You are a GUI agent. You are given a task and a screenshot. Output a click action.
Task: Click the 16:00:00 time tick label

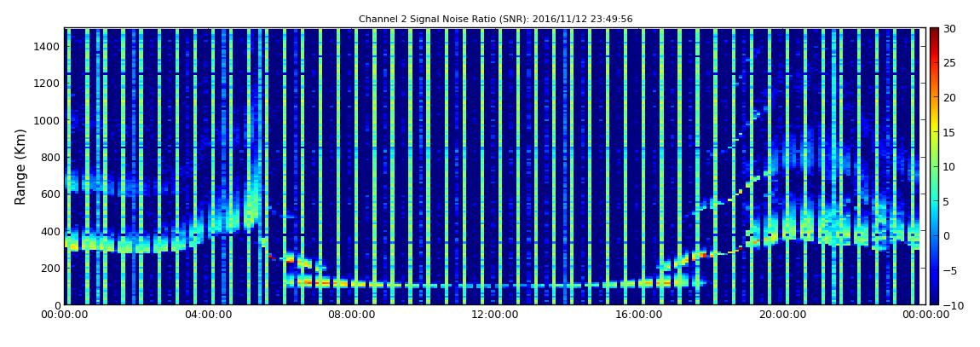point(638,315)
